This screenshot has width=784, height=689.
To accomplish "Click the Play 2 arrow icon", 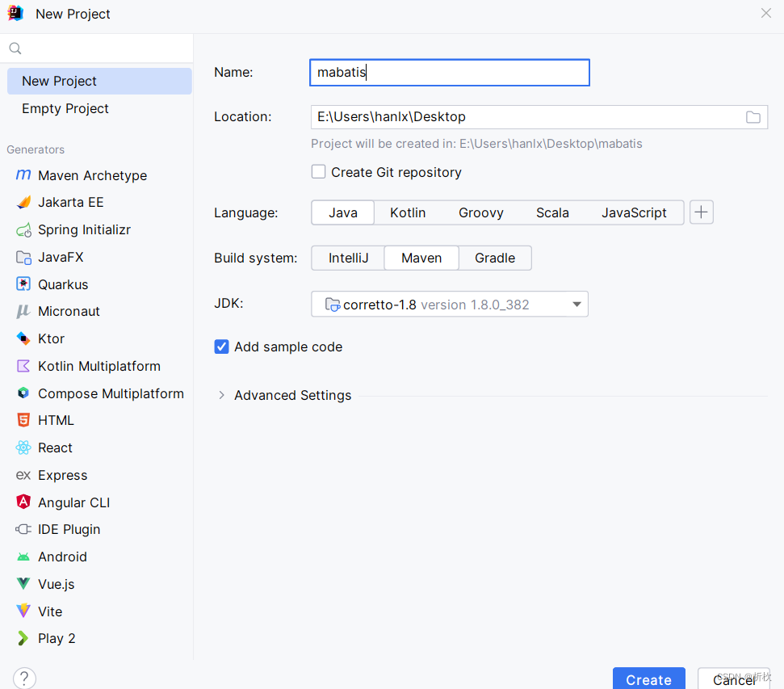I will [x=23, y=638].
